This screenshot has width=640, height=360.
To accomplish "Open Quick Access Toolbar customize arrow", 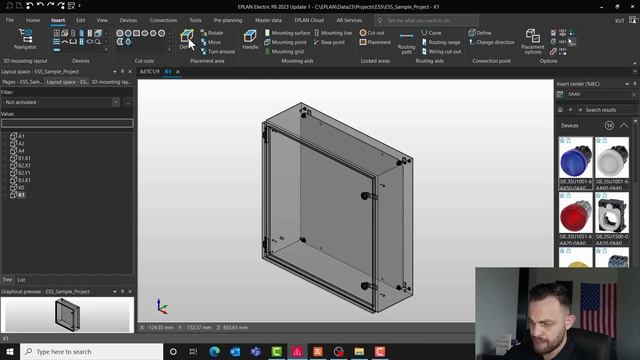I will point(80,6).
